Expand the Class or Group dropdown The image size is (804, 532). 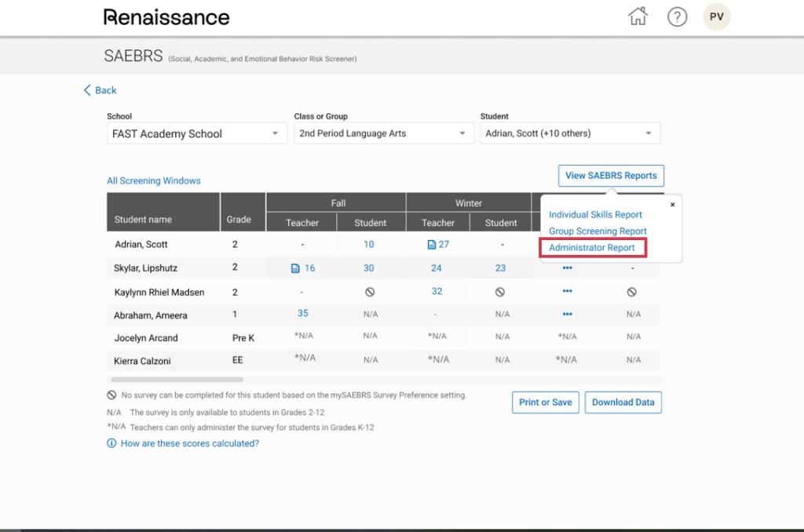coord(382,133)
